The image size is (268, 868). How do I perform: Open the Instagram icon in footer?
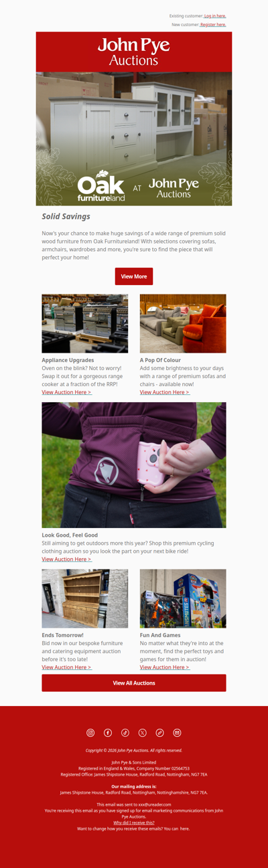pos(90,733)
